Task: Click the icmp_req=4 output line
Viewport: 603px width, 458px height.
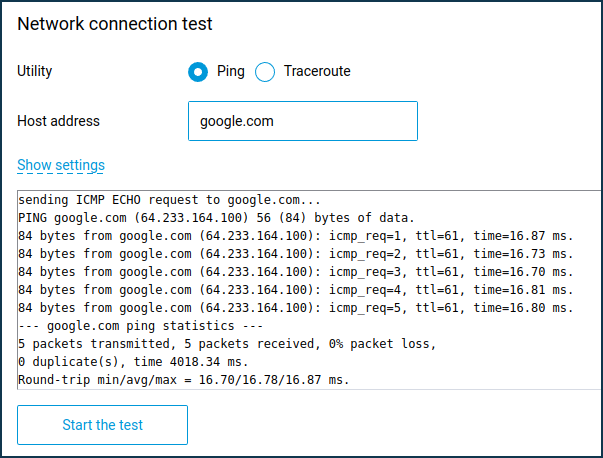Action: tap(295, 290)
